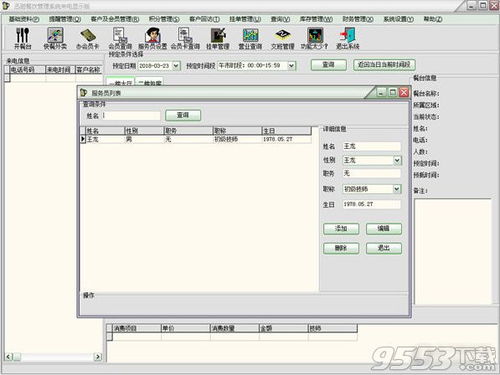Maximize the 服务员列表 dialog
500x375 pixels.
(x=393, y=92)
